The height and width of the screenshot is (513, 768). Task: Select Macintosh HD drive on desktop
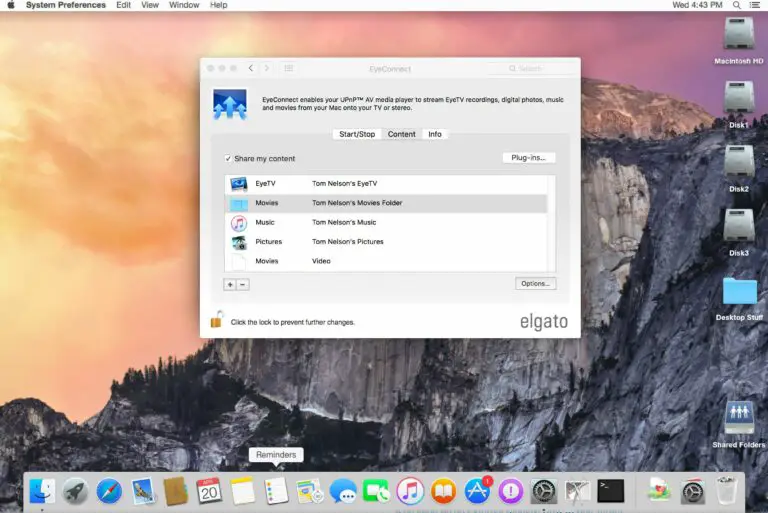click(x=739, y=41)
